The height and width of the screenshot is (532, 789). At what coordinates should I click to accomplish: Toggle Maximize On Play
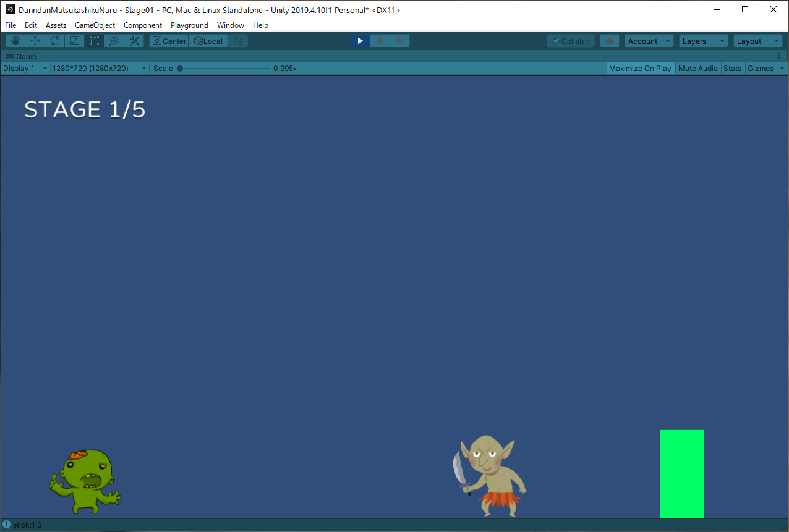coord(640,68)
